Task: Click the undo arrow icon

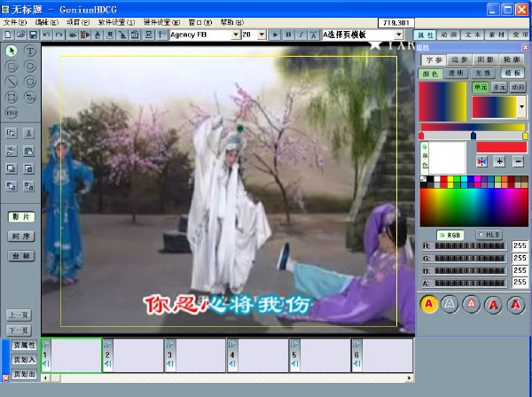Action: coord(46,35)
